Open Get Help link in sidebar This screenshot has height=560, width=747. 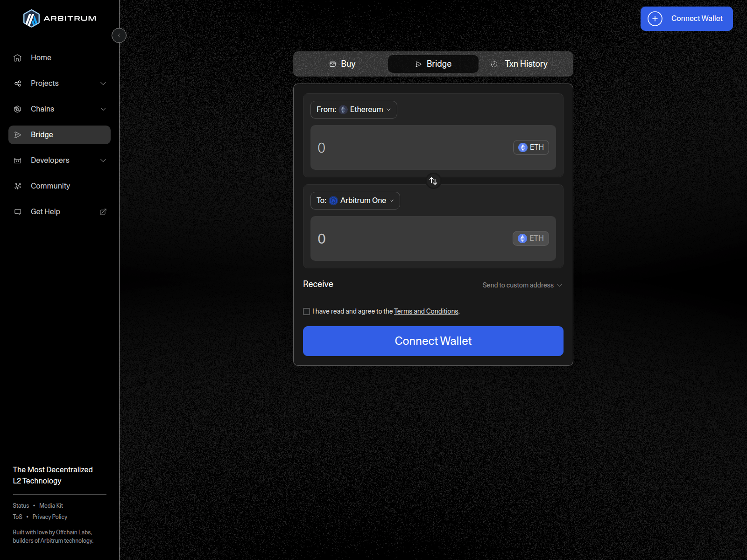59,212
